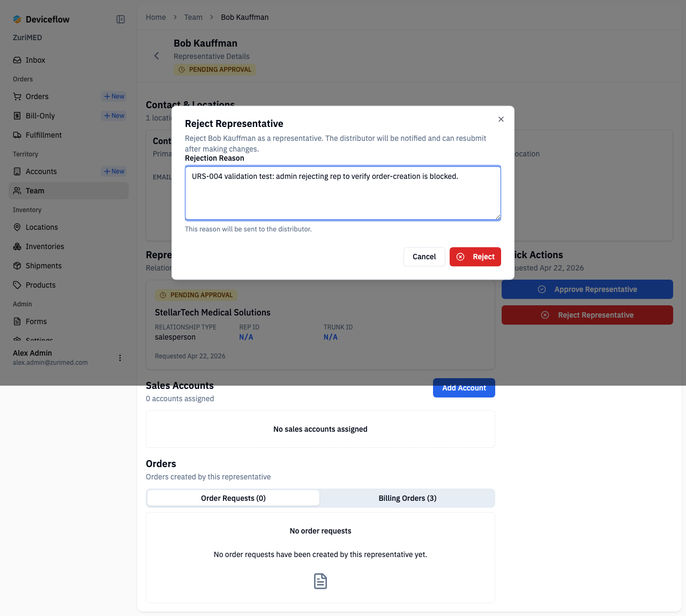Click the Team people icon

(x=17, y=191)
